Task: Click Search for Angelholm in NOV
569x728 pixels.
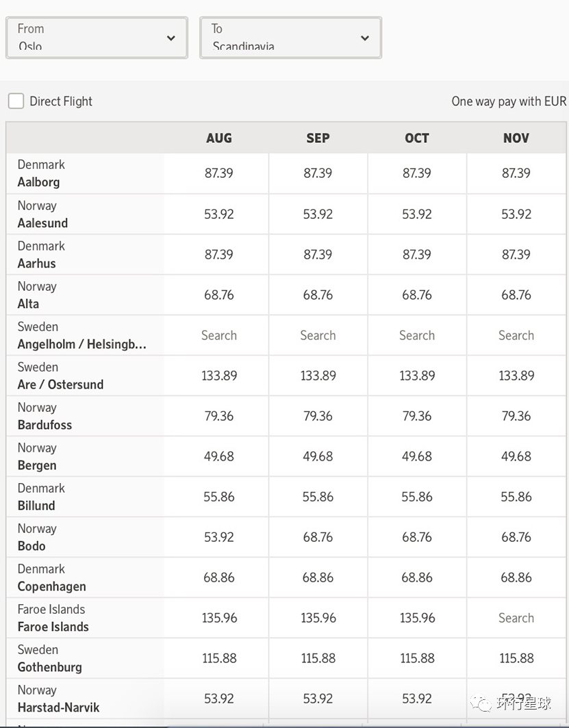Action: point(516,335)
